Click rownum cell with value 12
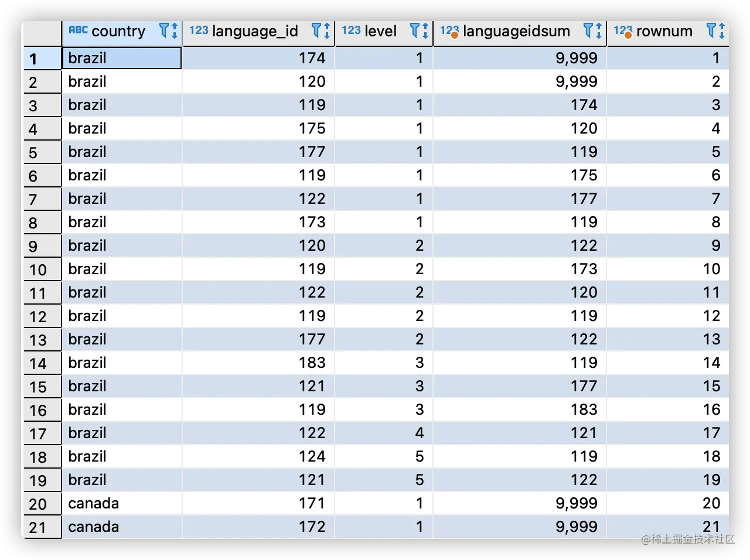This screenshot has width=750, height=560. 668,316
